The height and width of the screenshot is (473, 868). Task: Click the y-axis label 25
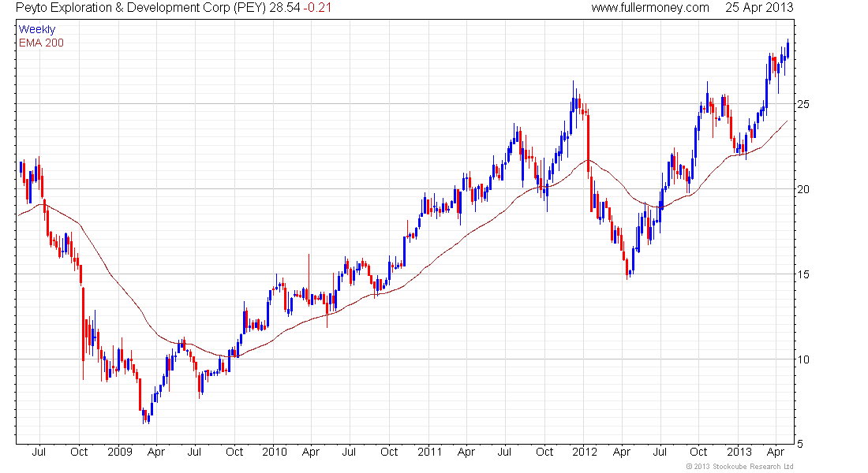coord(803,104)
